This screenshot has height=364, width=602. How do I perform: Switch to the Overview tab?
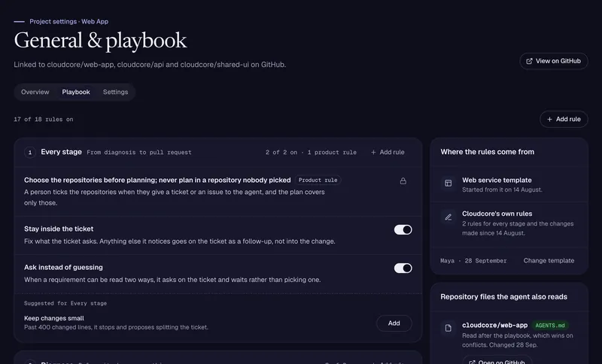pos(35,92)
